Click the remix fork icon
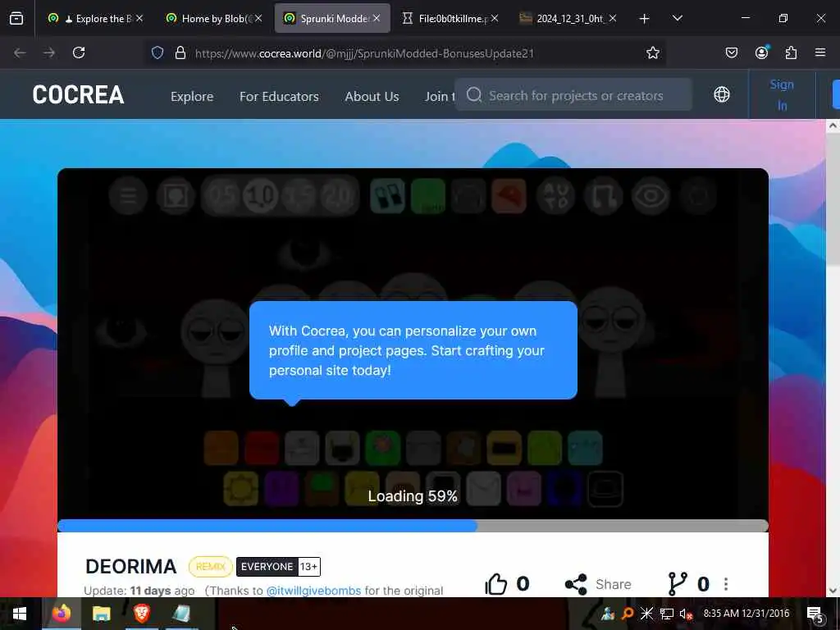Screen dimensions: 840x630 (x=677, y=583)
